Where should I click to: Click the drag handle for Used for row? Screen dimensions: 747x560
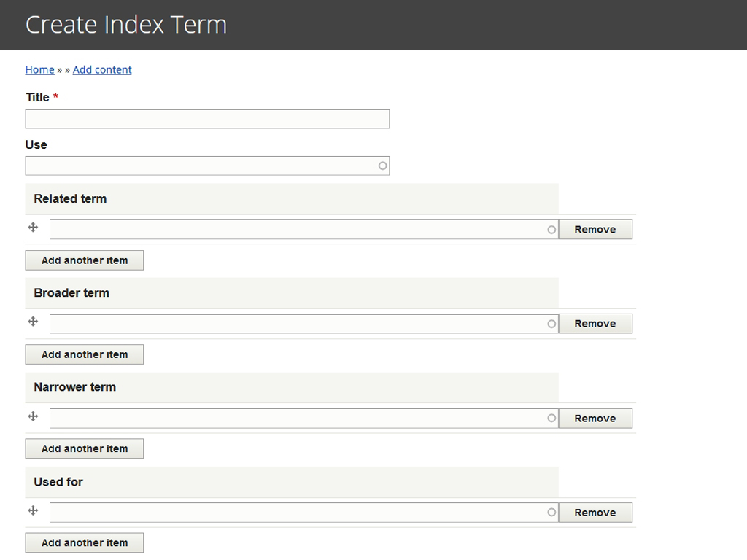[34, 511]
